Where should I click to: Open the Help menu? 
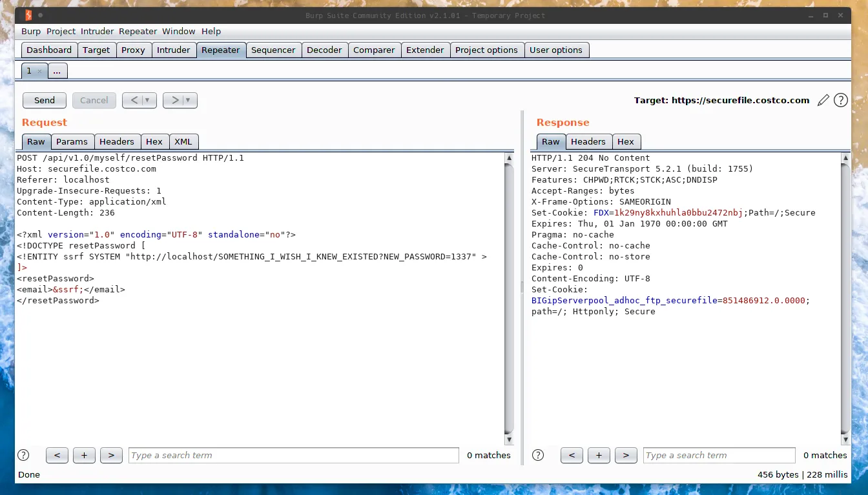click(x=211, y=31)
